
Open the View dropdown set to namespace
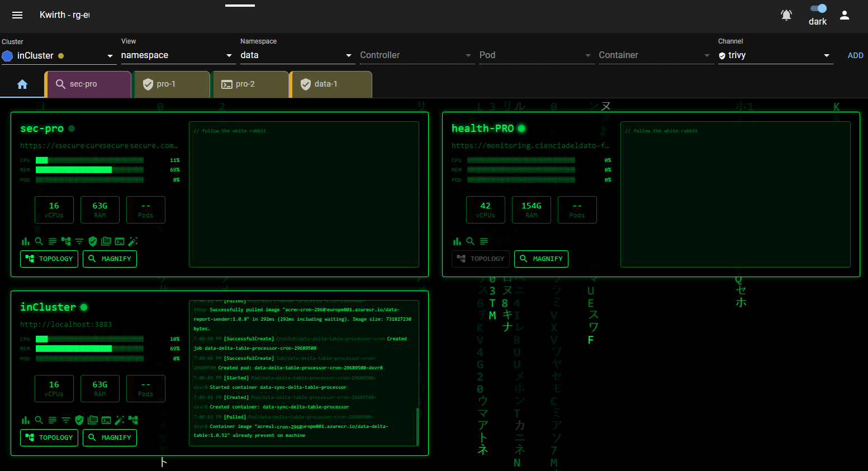(177, 55)
